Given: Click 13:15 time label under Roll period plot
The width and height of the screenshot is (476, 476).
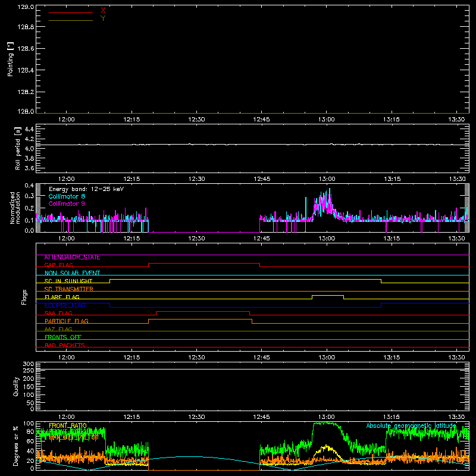Looking at the screenshot, I should (x=392, y=179).
